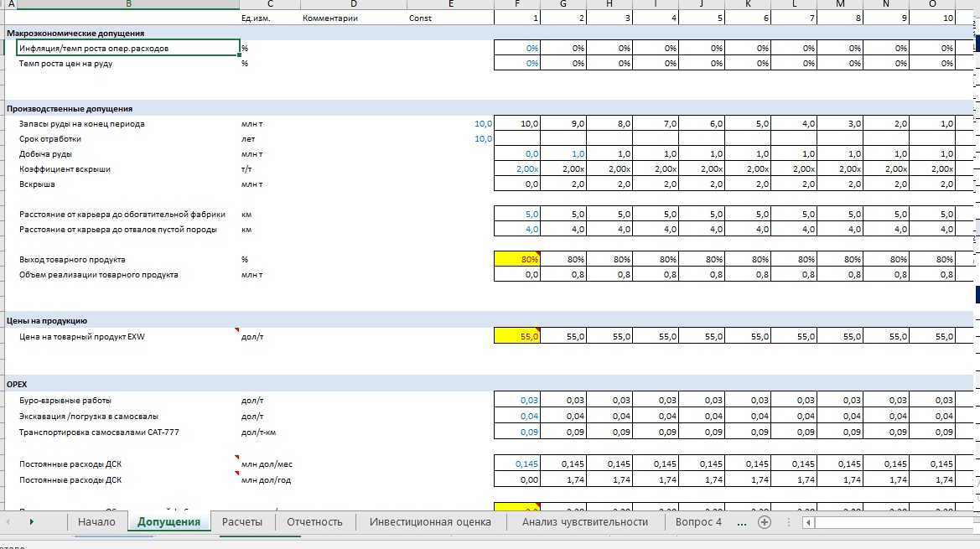Image resolution: width=980 pixels, height=549 pixels.
Task: Select the Производственные допущения section heading
Action: pyautogui.click(x=70, y=109)
